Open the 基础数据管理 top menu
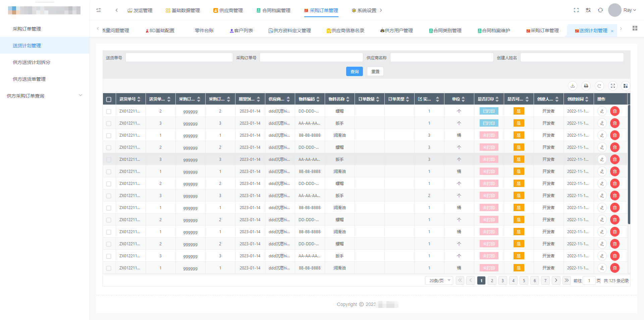 (183, 10)
